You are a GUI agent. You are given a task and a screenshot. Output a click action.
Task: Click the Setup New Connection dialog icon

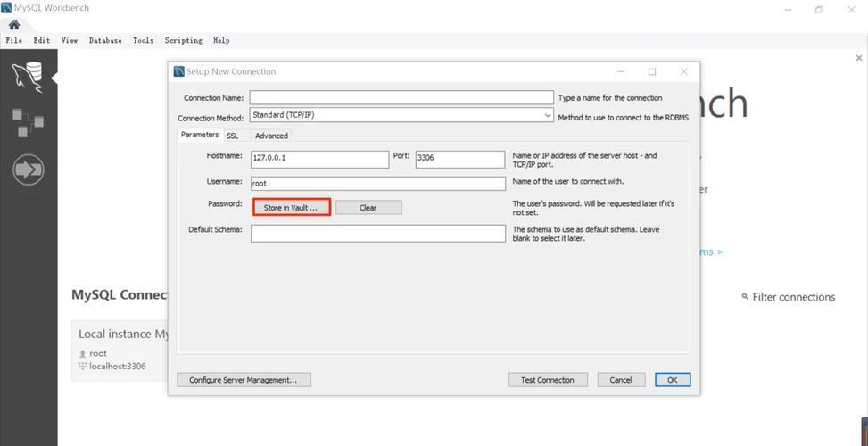(x=178, y=71)
